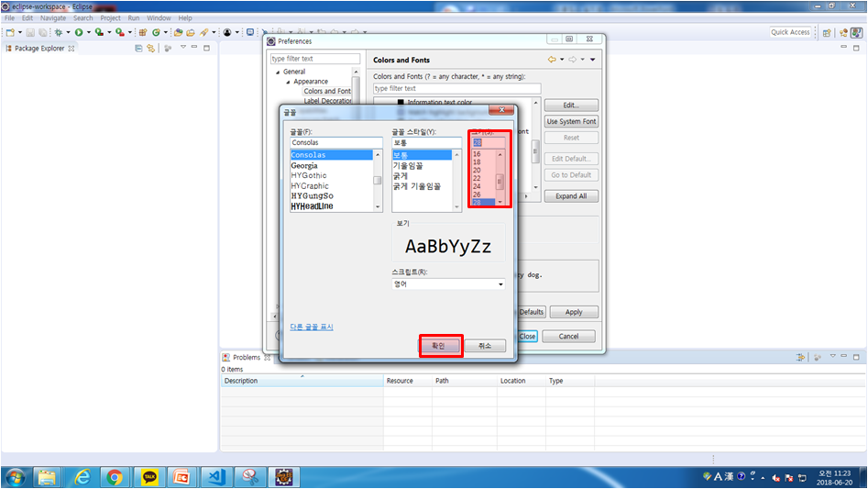Click the Expand All button
The image size is (868, 489).
tap(571, 196)
